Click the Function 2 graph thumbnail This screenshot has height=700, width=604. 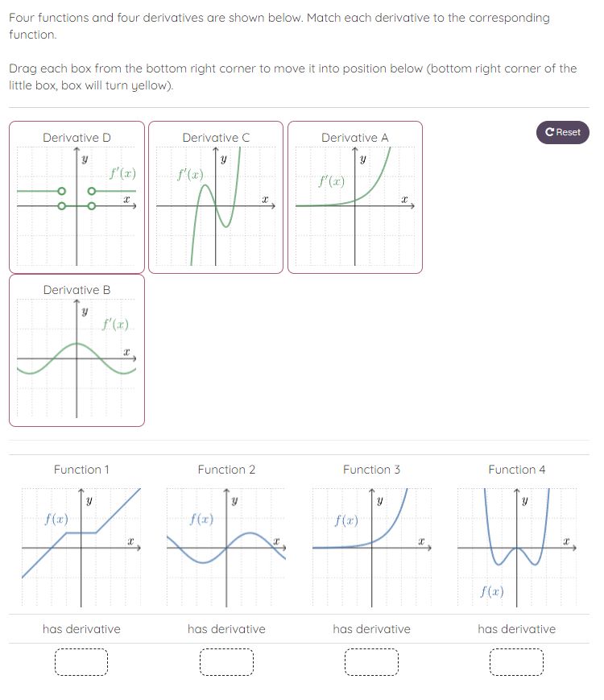click(226, 544)
